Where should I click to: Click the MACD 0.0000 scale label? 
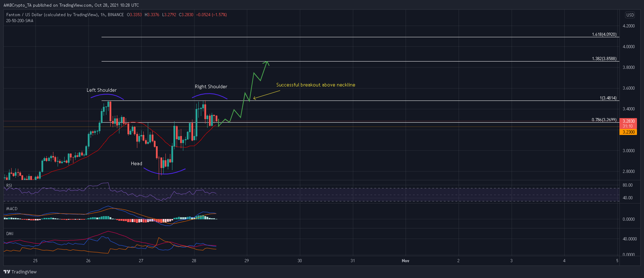point(629,219)
